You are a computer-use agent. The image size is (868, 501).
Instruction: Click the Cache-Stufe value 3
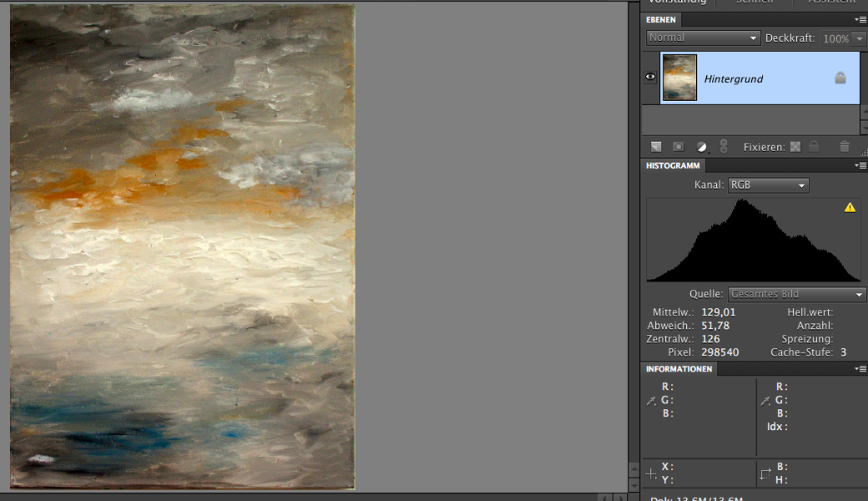pyautogui.click(x=844, y=352)
